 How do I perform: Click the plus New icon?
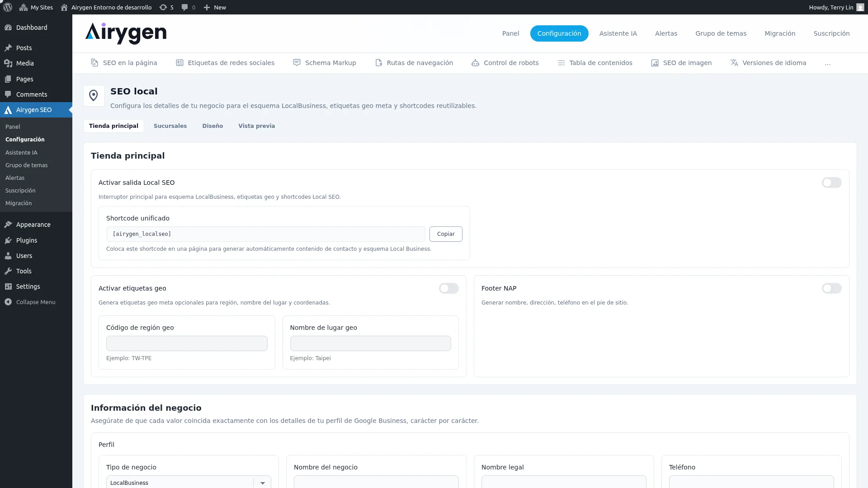(x=207, y=7)
